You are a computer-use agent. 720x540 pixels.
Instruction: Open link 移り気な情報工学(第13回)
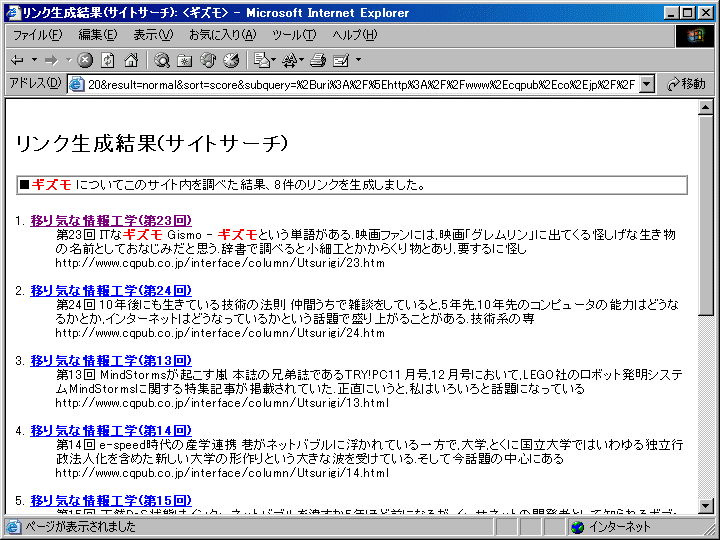pyautogui.click(x=111, y=361)
